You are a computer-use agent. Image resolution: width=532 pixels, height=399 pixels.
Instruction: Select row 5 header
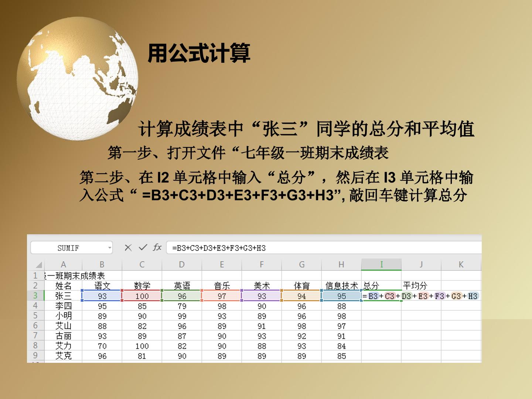[x=35, y=316]
